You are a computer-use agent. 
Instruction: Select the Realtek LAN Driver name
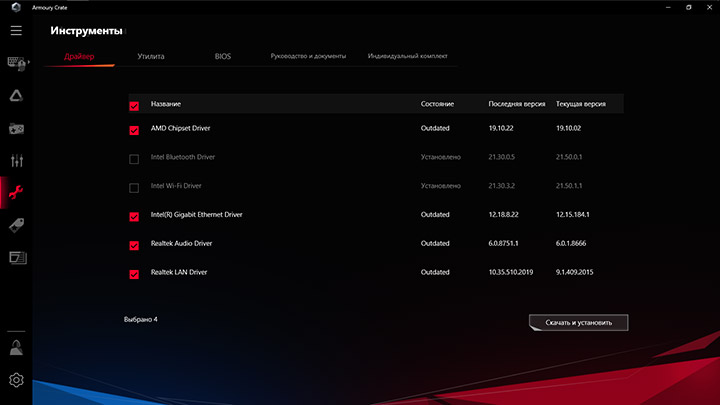(179, 272)
